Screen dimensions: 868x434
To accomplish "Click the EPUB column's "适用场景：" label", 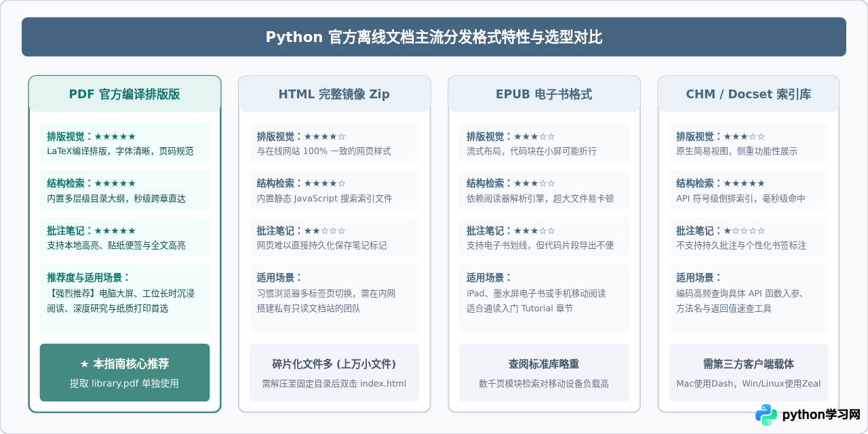I will 490,277.
